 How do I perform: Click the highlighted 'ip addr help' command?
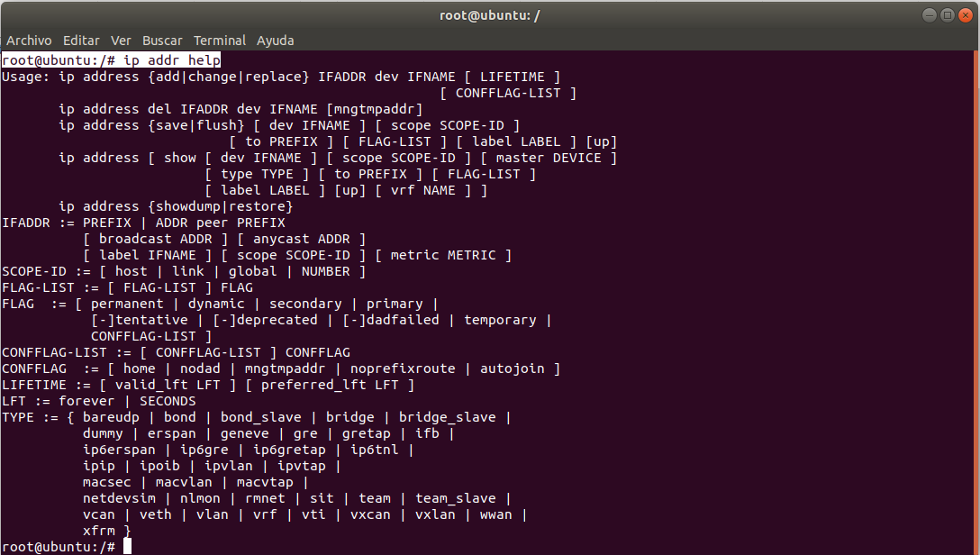[171, 60]
